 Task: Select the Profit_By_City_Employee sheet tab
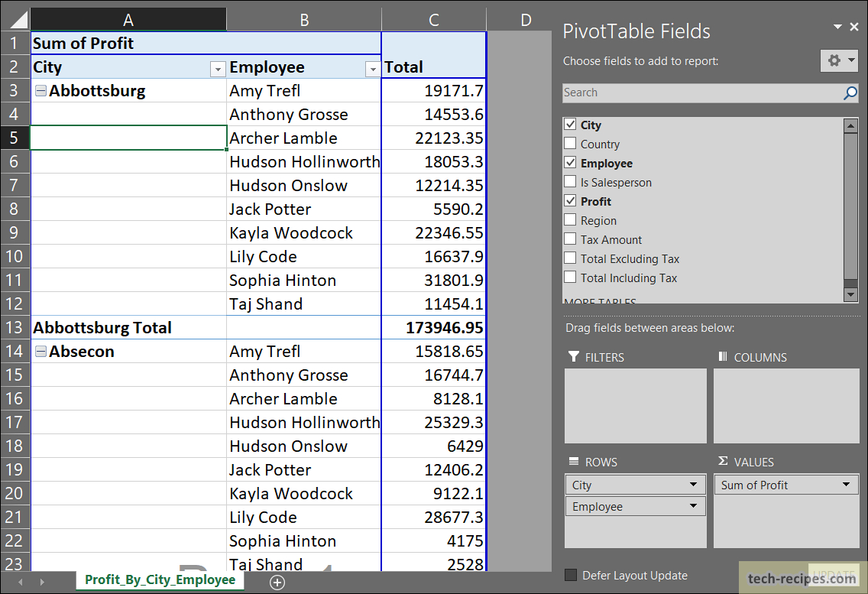[x=159, y=581]
